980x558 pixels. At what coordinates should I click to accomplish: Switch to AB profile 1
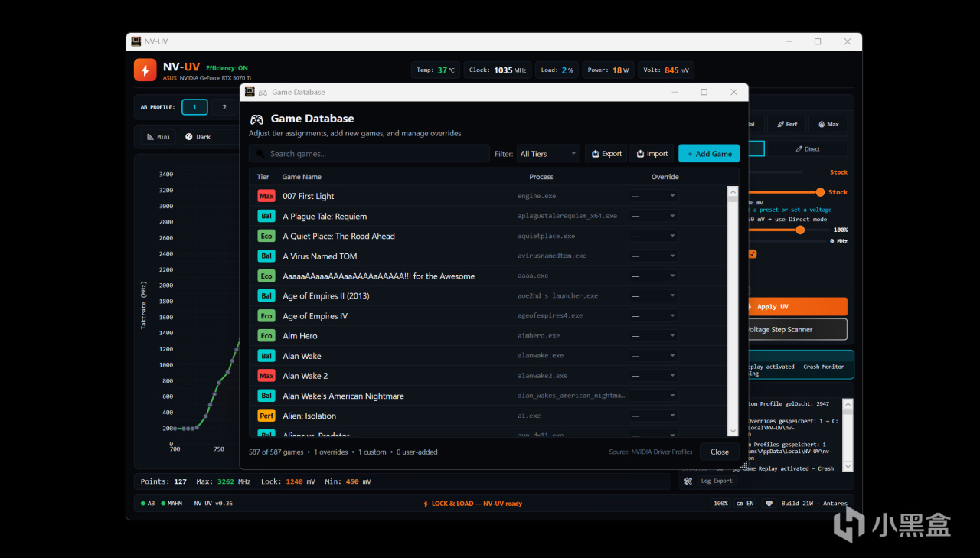194,107
